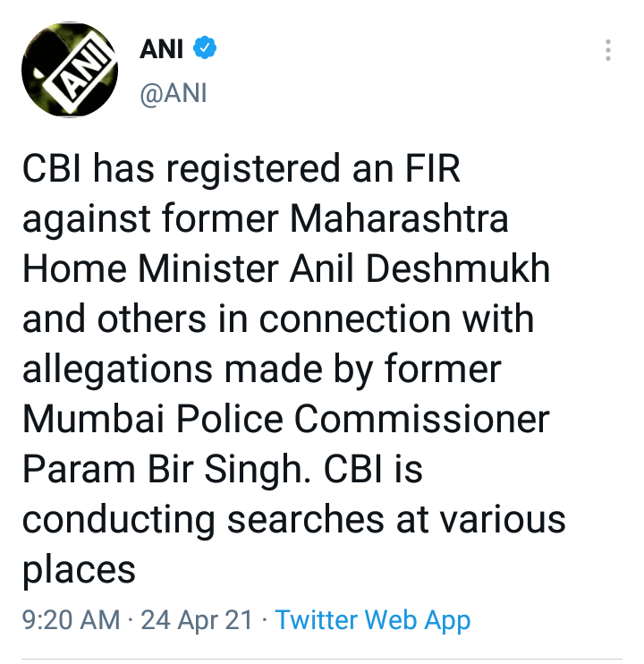Click the ANI display name
Viewport: 644px width, 664px height.
click(x=161, y=49)
